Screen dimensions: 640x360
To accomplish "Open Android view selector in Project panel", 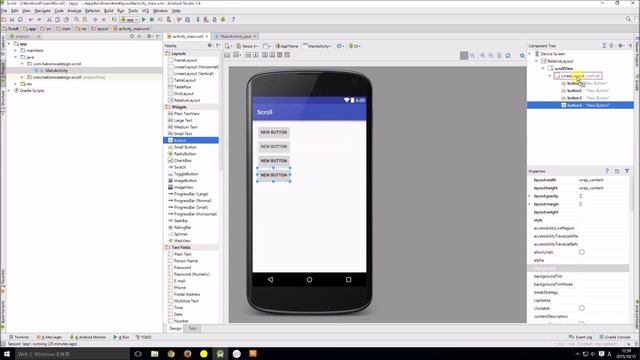I will (x=25, y=36).
